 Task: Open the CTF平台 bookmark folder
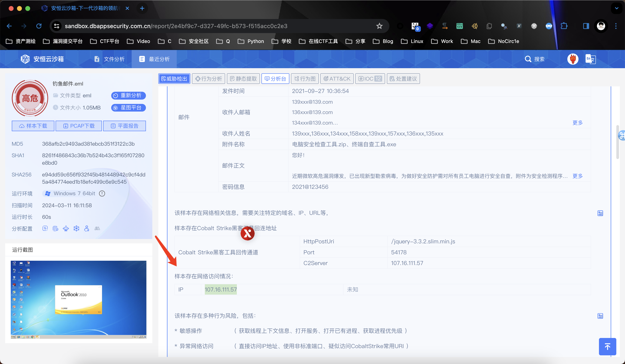pyautogui.click(x=105, y=41)
